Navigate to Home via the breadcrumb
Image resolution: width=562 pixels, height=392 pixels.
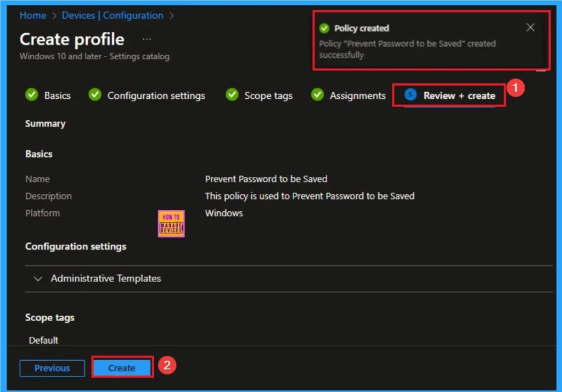tap(32, 15)
